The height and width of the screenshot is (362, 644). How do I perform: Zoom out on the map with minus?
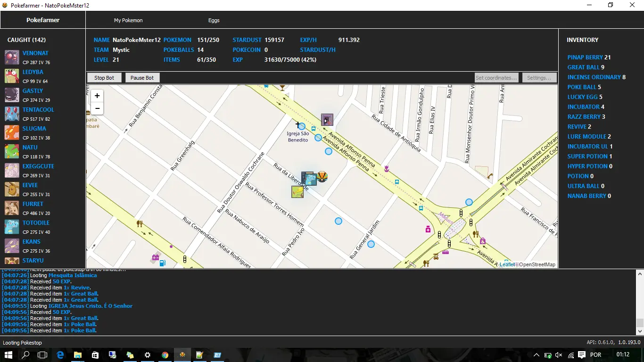[97, 108]
